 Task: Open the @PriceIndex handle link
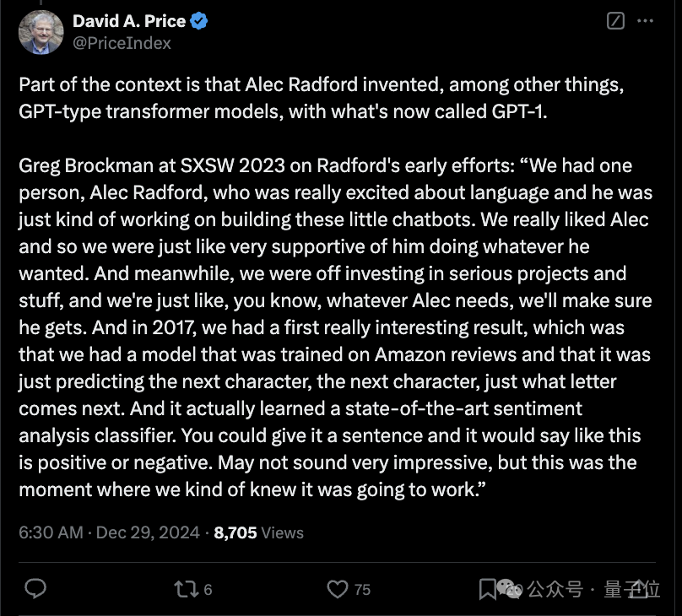122,43
